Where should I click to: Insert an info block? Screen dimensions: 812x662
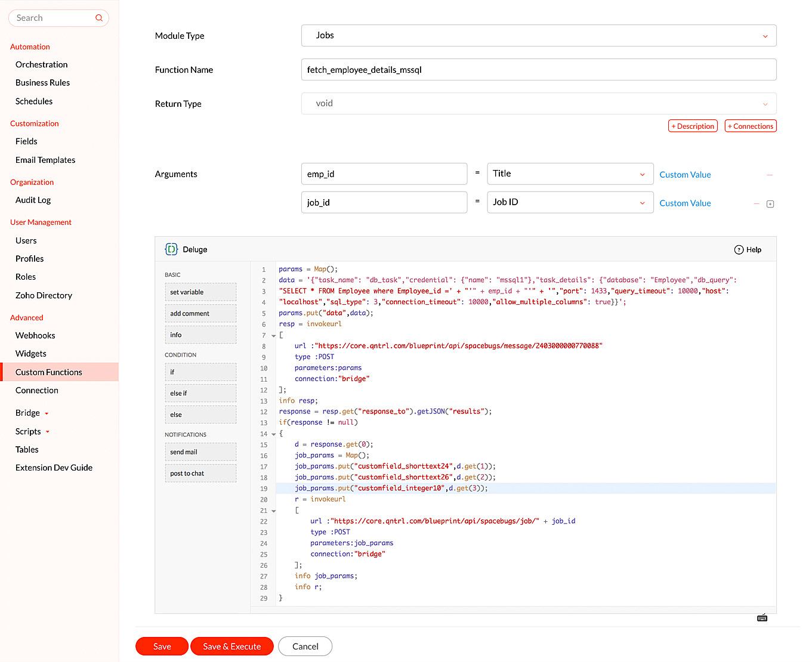200,335
